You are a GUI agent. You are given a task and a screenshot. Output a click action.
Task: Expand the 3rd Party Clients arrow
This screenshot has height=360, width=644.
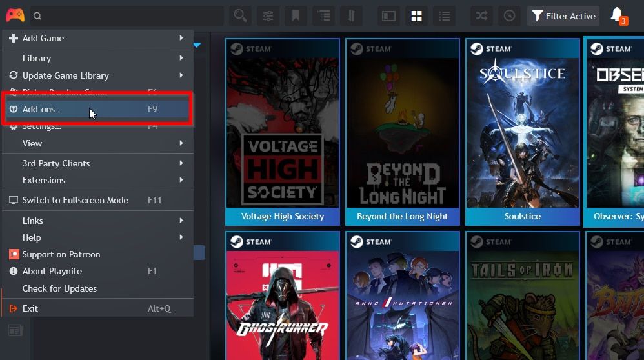(x=181, y=163)
